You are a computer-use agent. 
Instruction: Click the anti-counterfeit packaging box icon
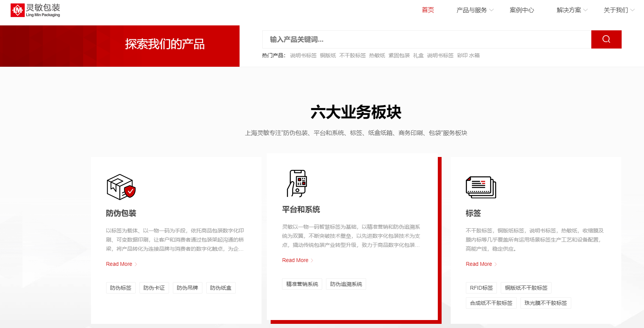coord(121,187)
